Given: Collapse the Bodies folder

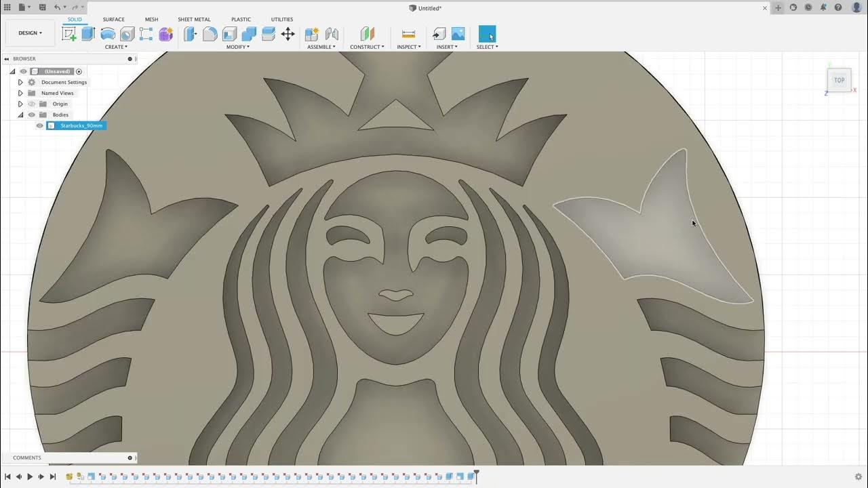Looking at the screenshot, I should point(20,115).
